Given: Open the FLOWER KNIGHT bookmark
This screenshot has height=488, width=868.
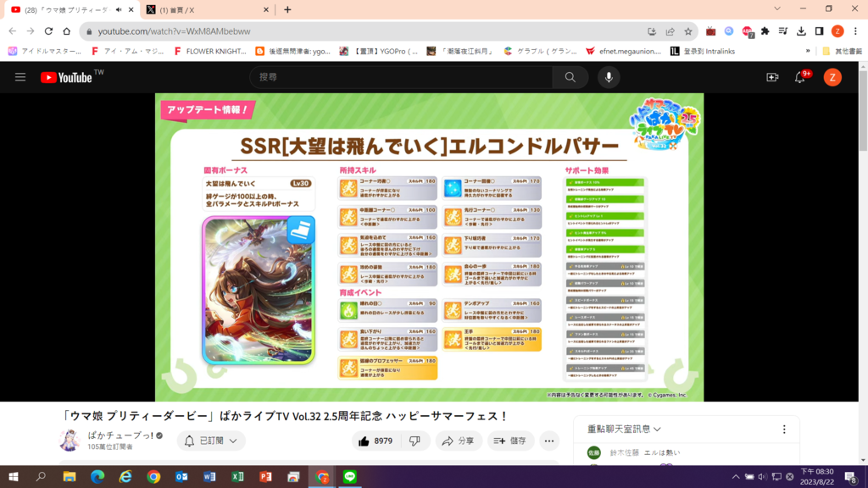Looking at the screenshot, I should 210,52.
